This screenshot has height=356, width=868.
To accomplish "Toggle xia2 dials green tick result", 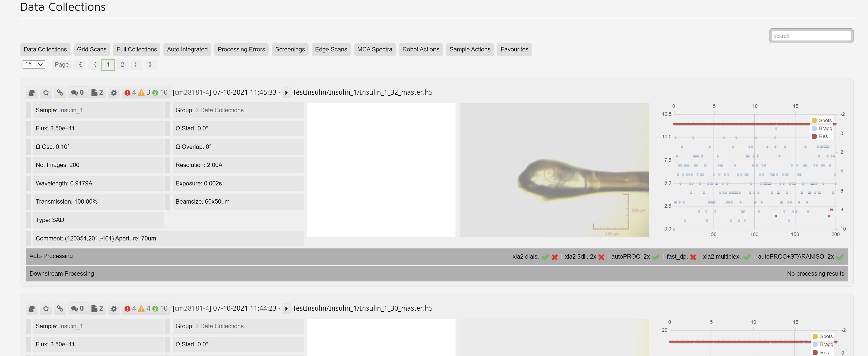I will [546, 256].
